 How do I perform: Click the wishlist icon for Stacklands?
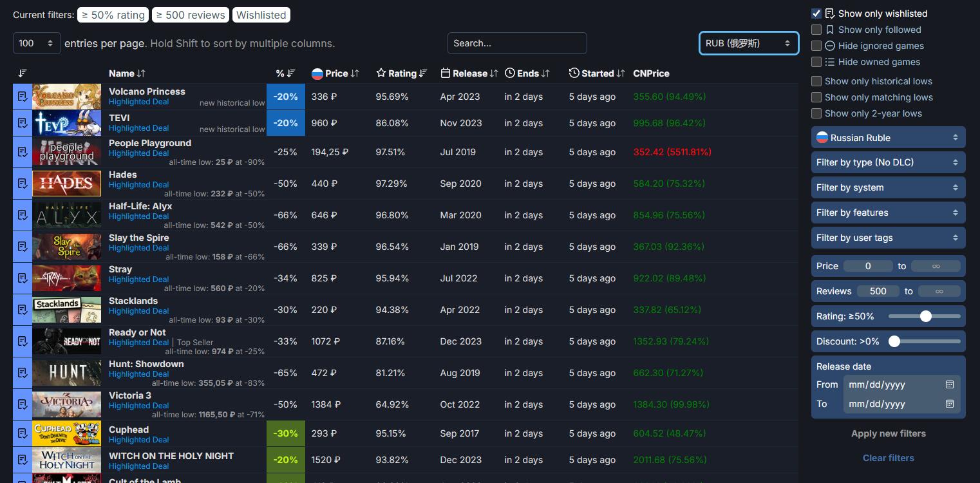coord(23,310)
